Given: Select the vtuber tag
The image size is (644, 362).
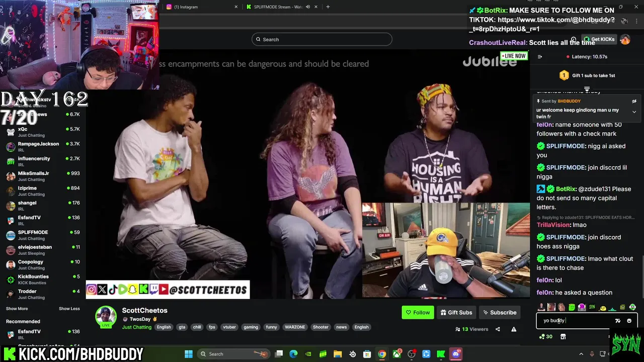Looking at the screenshot, I should (229, 327).
